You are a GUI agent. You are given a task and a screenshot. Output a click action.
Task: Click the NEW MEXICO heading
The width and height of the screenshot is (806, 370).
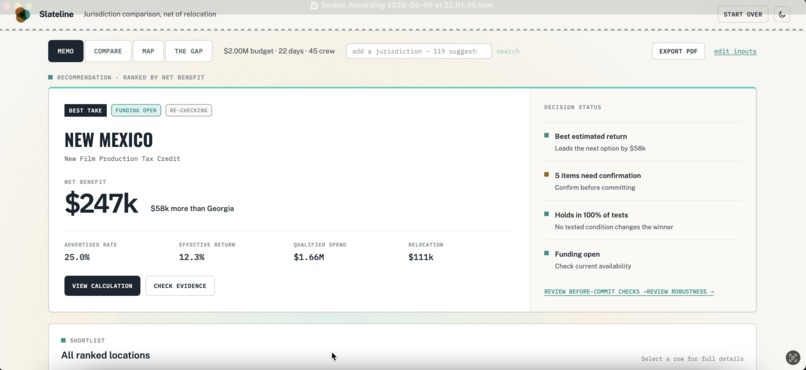click(108, 140)
